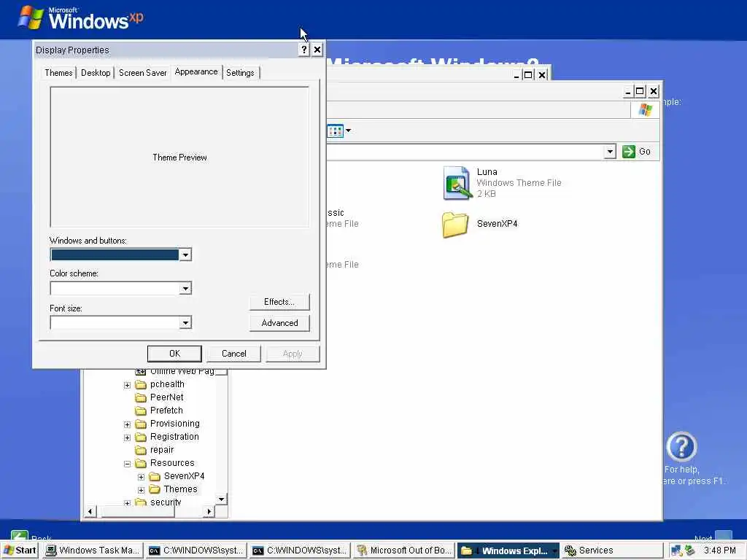Click the Go button arrow icon
The height and width of the screenshot is (560, 747).
[x=628, y=152]
